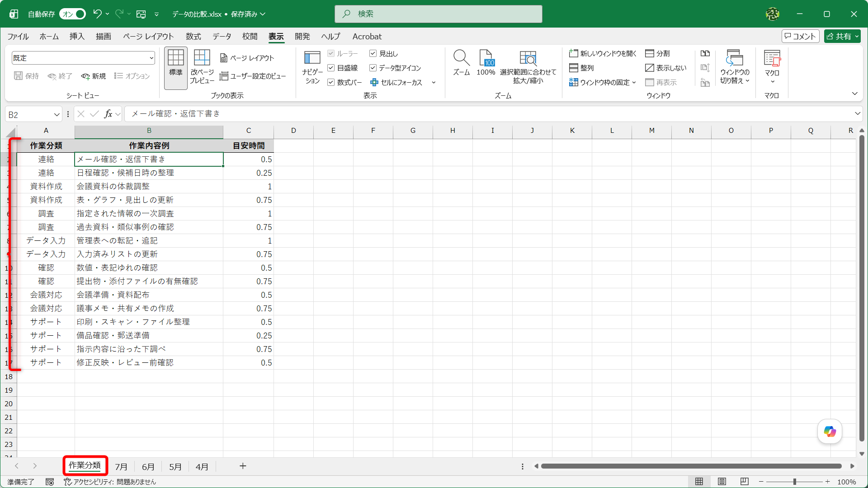The height and width of the screenshot is (488, 868).
Task: Expand セルにフォーカス dropdown arrow
Action: [434, 82]
